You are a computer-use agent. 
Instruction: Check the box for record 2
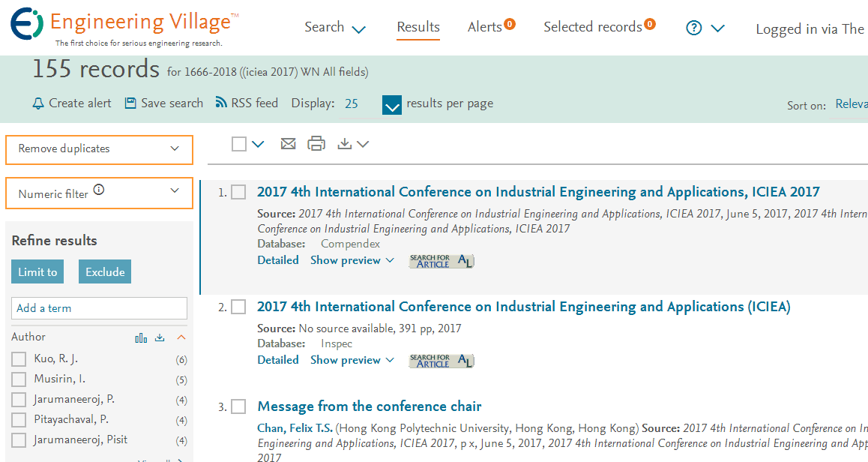coord(238,307)
